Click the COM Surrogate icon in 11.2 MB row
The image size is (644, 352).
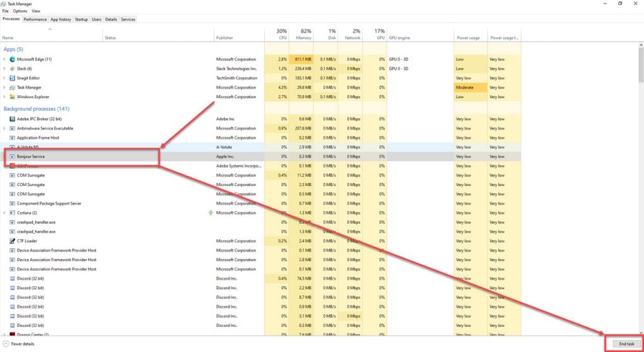click(13, 175)
